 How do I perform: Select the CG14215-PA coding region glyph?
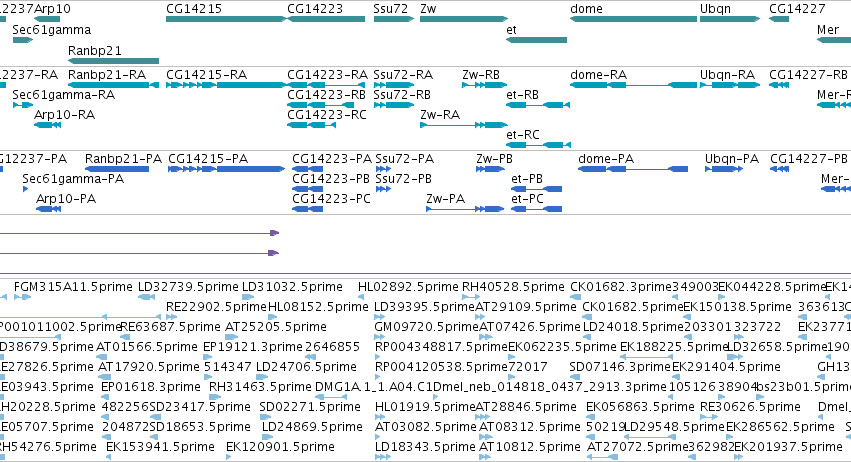point(227,169)
